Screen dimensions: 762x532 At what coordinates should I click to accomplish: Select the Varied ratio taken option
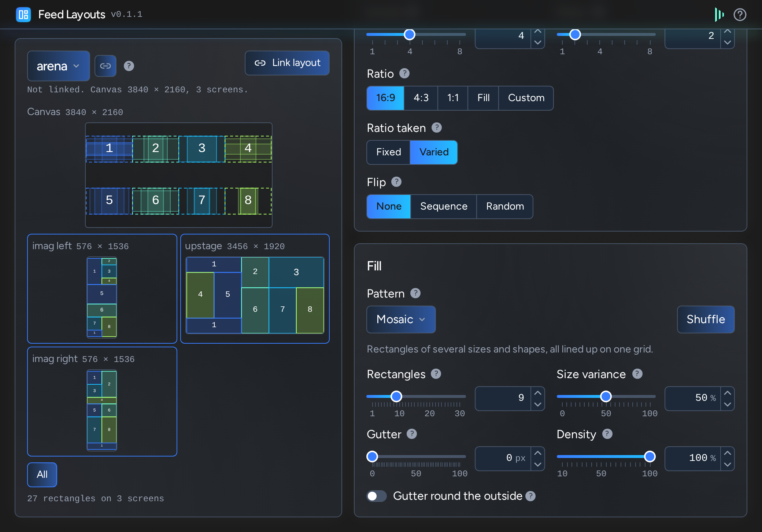434,152
